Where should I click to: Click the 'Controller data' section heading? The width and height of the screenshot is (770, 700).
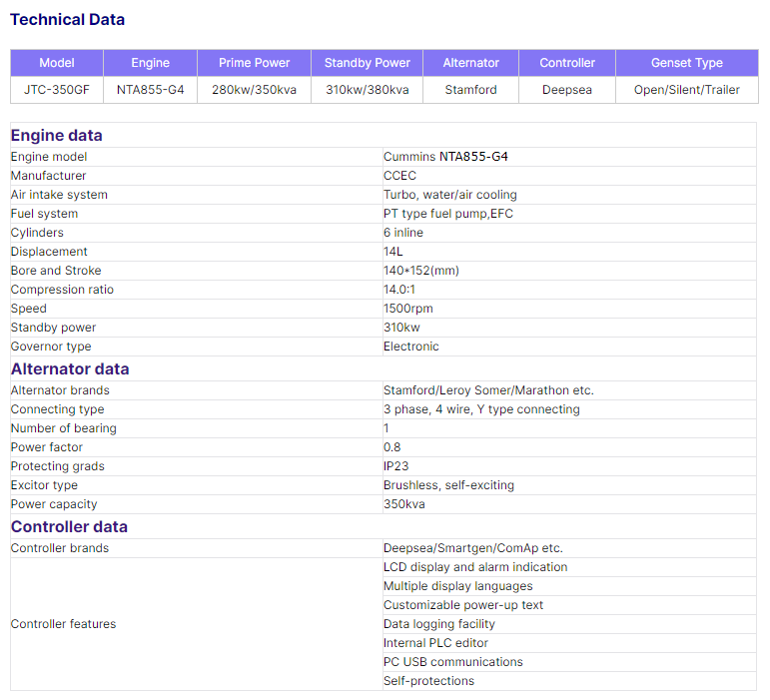[69, 526]
